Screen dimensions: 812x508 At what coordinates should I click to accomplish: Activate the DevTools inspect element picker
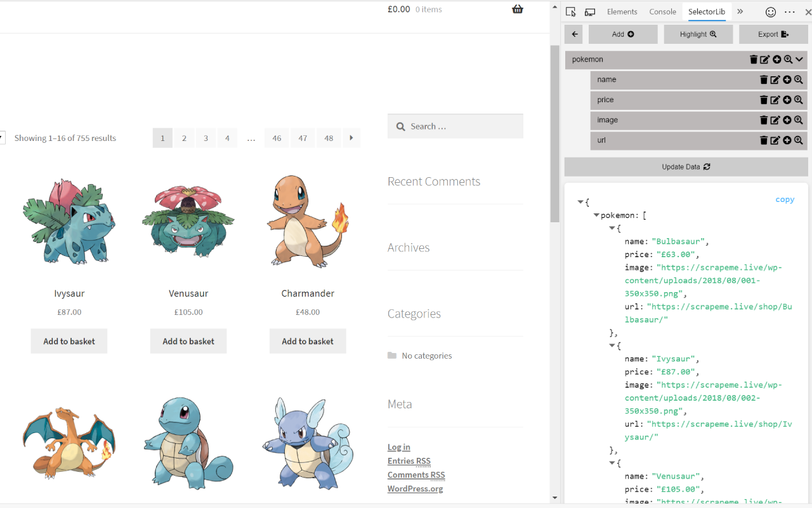(x=571, y=12)
